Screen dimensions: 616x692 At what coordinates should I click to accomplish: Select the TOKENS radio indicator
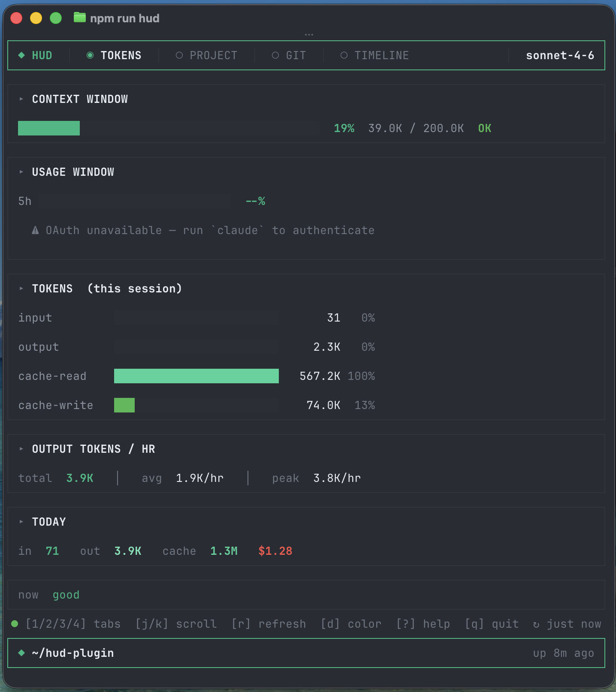click(90, 55)
